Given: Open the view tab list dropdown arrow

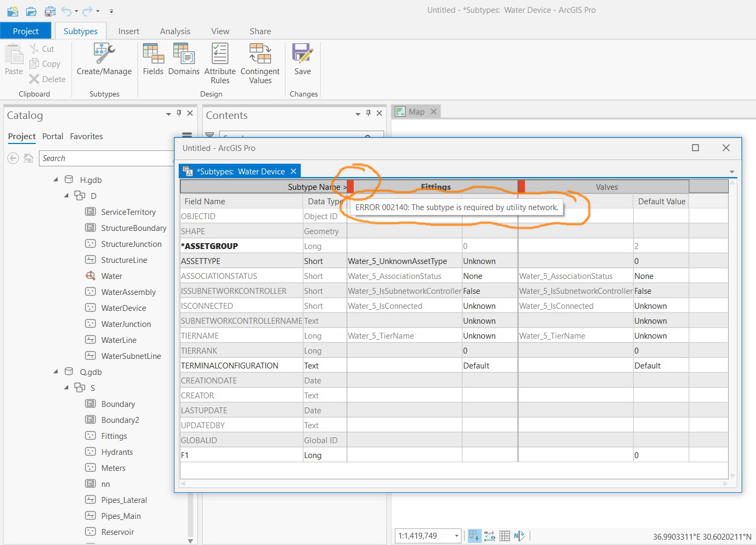Looking at the screenshot, I should 732,172.
